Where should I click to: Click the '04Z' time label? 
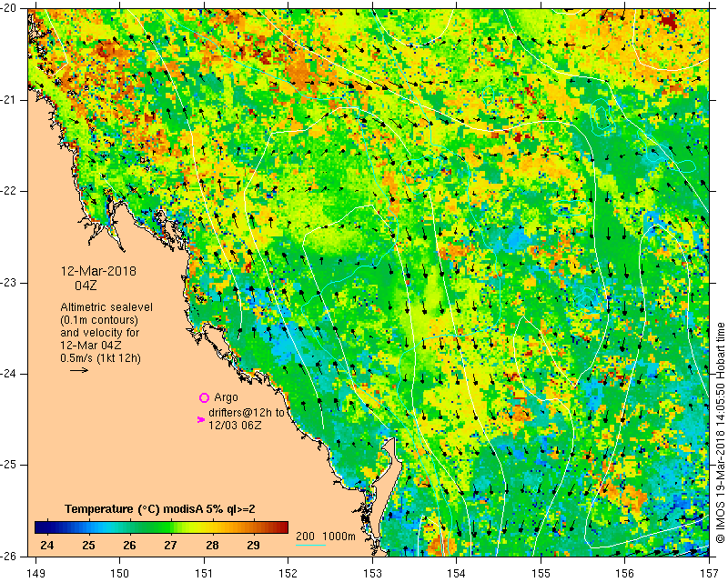[86, 285]
